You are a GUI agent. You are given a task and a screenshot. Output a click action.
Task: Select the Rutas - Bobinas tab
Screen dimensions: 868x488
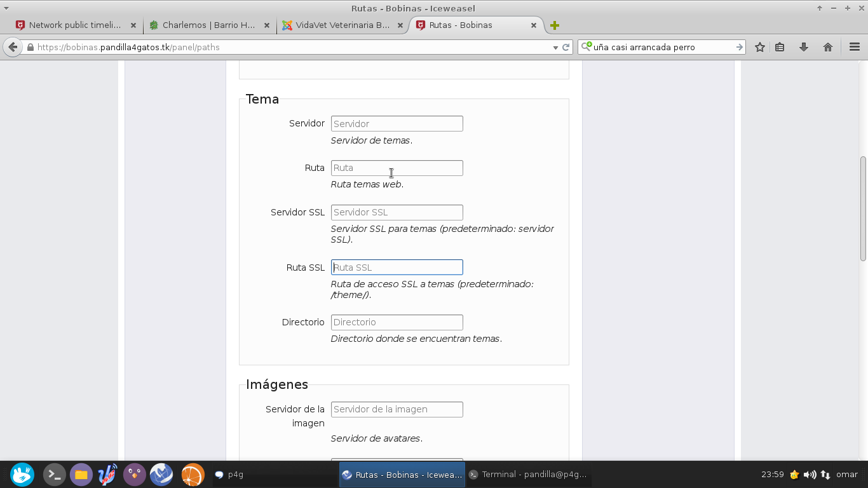click(477, 25)
